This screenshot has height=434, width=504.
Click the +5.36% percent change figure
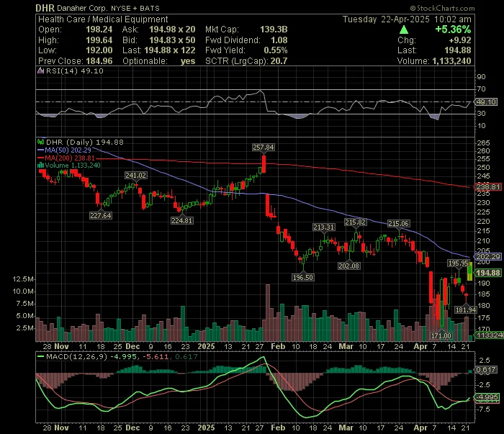pos(453,30)
